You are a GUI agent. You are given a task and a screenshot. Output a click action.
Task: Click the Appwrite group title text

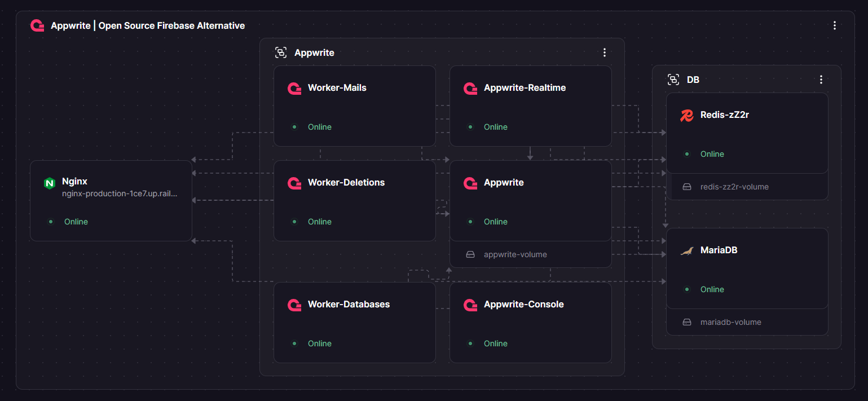pyautogui.click(x=314, y=52)
